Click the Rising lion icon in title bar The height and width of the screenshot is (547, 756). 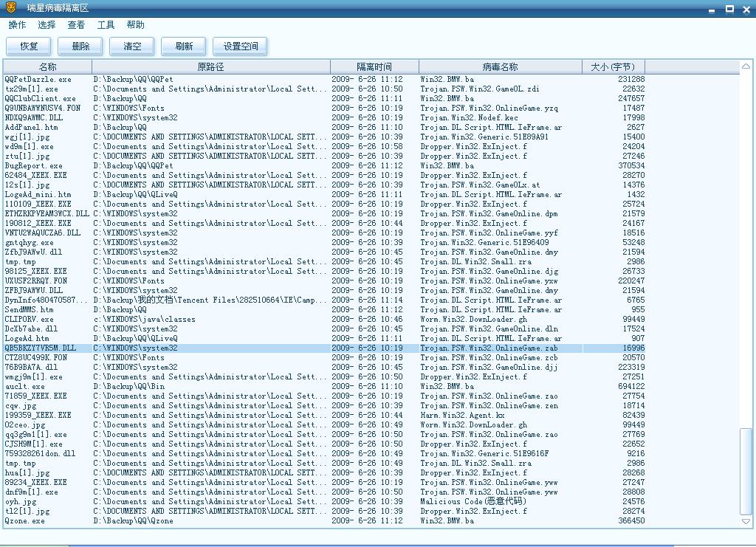(10, 8)
